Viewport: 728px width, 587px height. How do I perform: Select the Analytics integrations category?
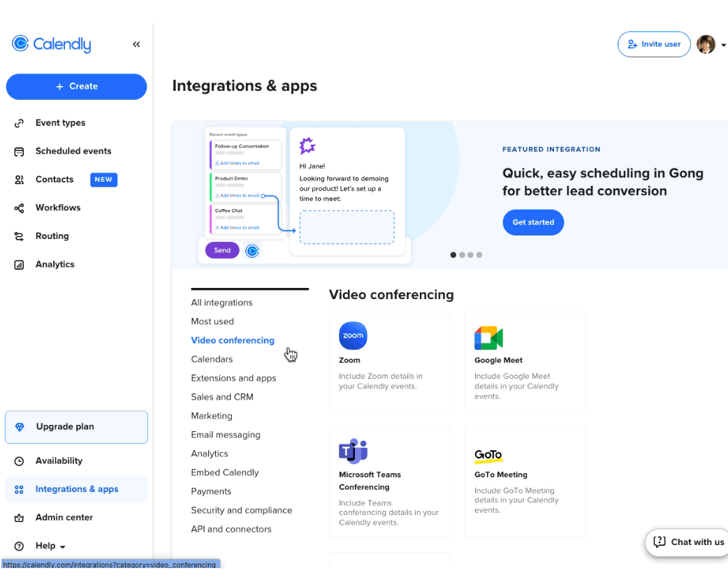(210, 454)
